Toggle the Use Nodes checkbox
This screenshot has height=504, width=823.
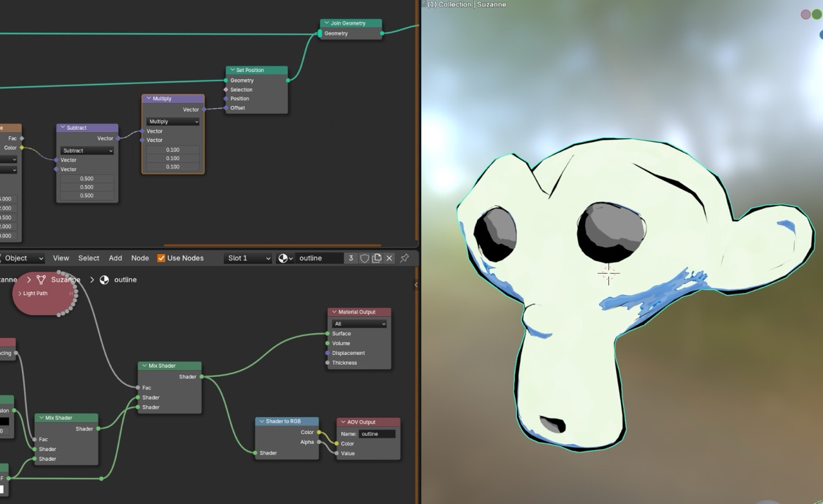click(x=161, y=258)
